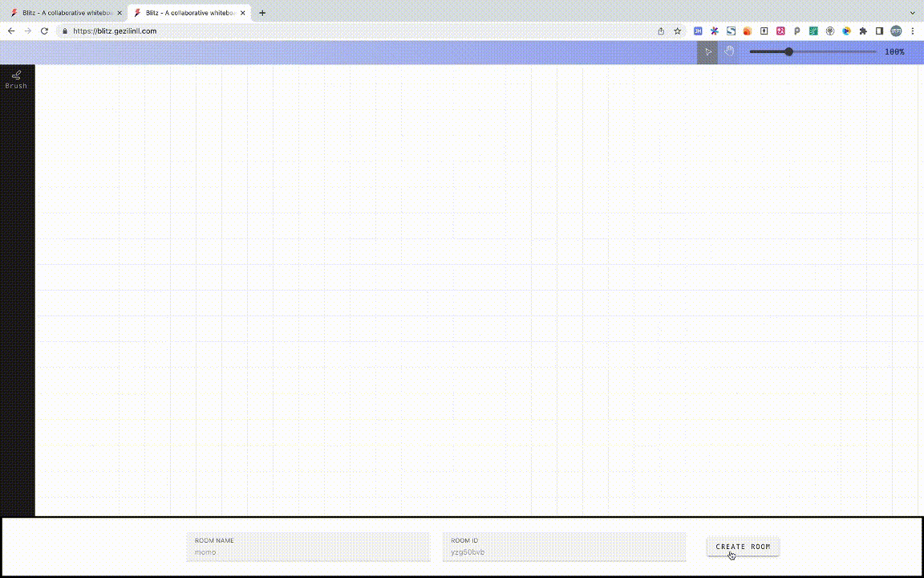The image size is (924, 578).
Task: Click the 100% zoom level label
Action: click(x=894, y=52)
